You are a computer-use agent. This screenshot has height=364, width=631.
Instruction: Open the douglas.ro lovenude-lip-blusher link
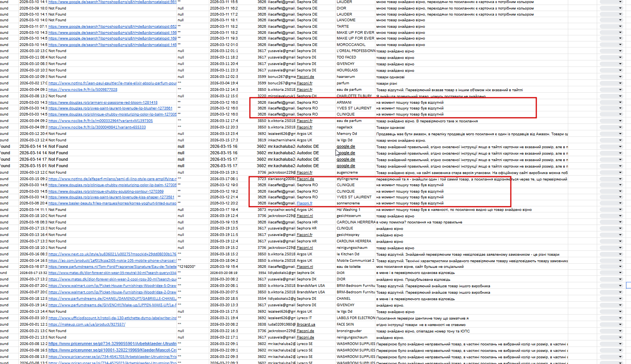[x=110, y=108]
